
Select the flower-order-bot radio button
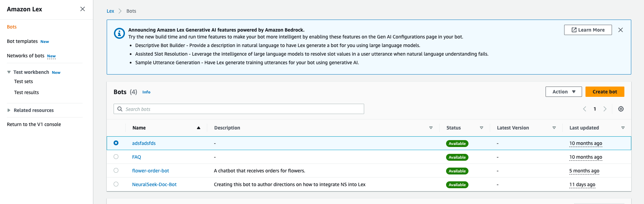point(116,170)
